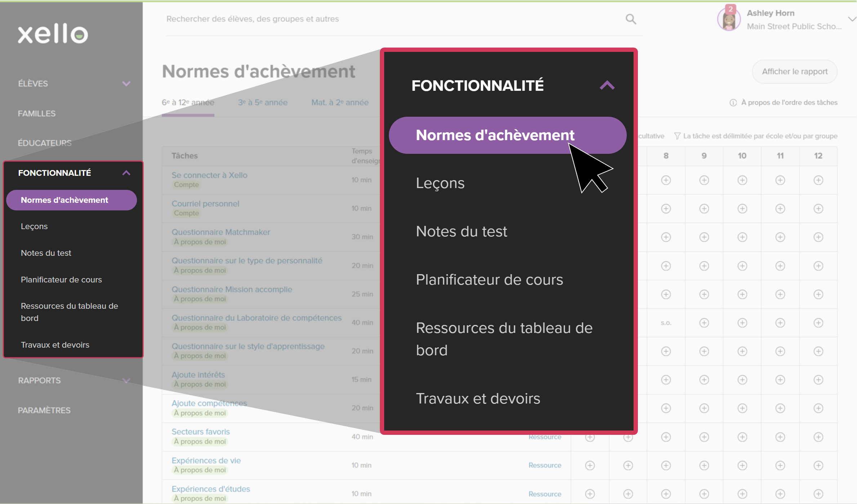
Task: Add Laboratoire de compétences quiz to grade 9
Action: pos(704,323)
